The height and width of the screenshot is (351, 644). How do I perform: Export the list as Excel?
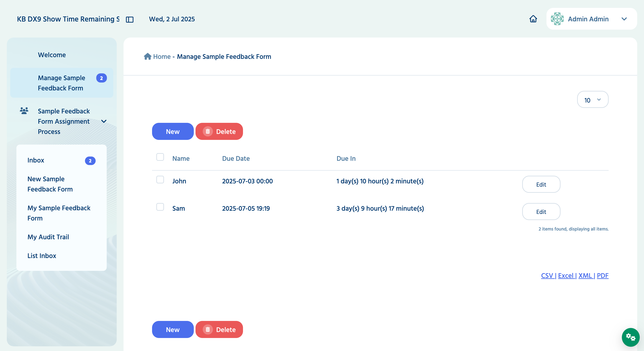click(x=566, y=276)
